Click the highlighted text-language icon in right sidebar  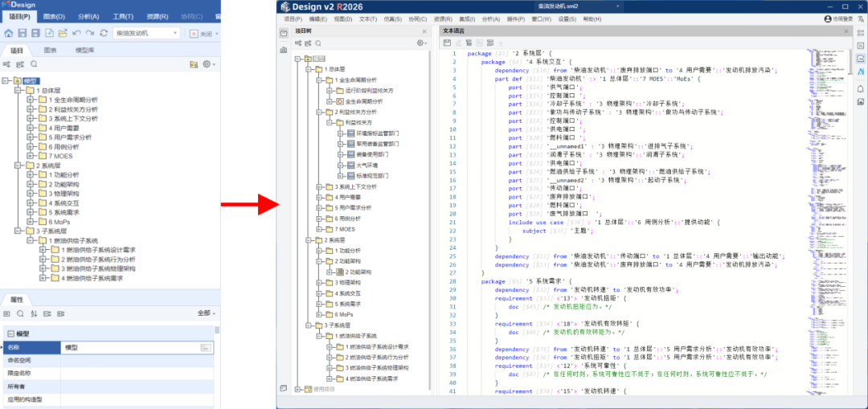(860, 59)
